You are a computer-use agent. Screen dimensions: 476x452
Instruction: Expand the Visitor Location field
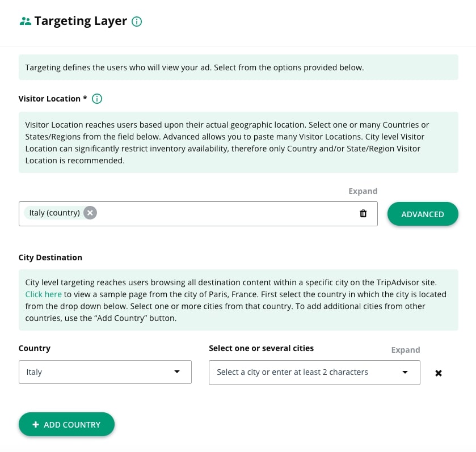point(363,191)
